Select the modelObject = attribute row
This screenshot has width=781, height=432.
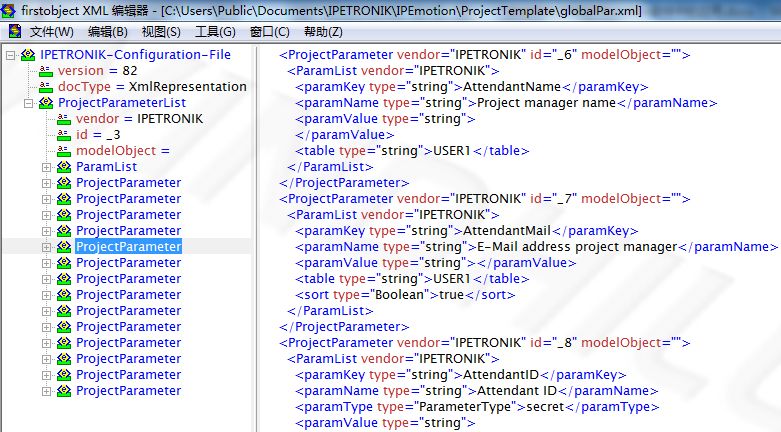[123, 150]
